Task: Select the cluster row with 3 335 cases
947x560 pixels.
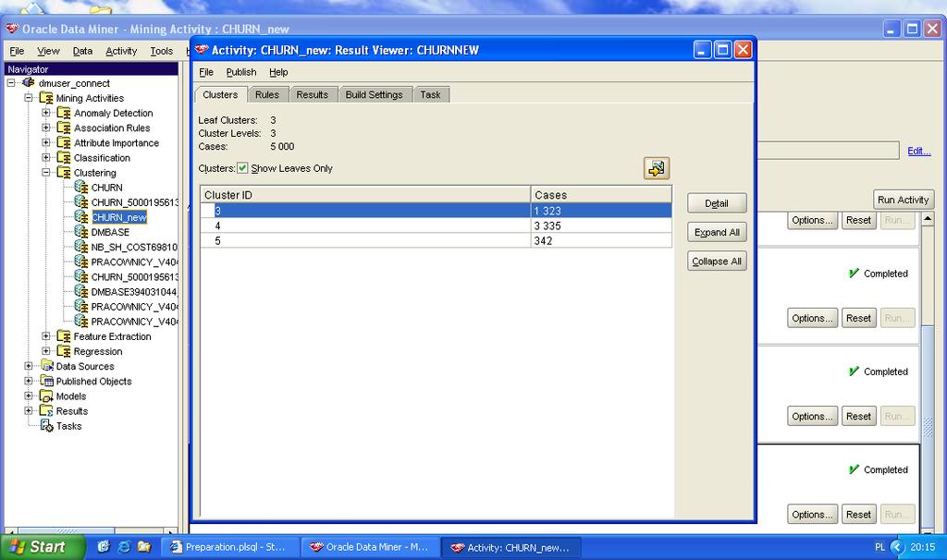Action: coord(437,225)
